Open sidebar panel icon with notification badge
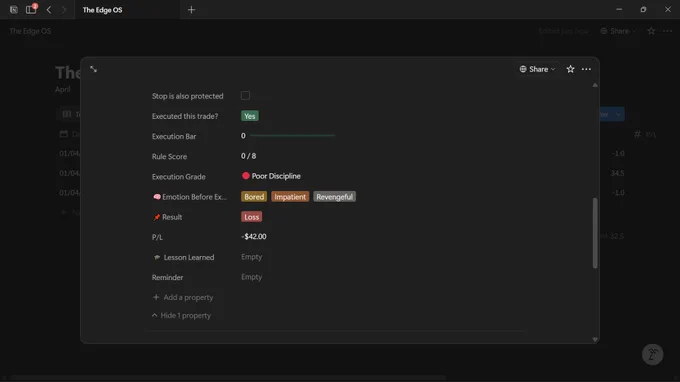The height and width of the screenshot is (382, 680). pos(31,9)
